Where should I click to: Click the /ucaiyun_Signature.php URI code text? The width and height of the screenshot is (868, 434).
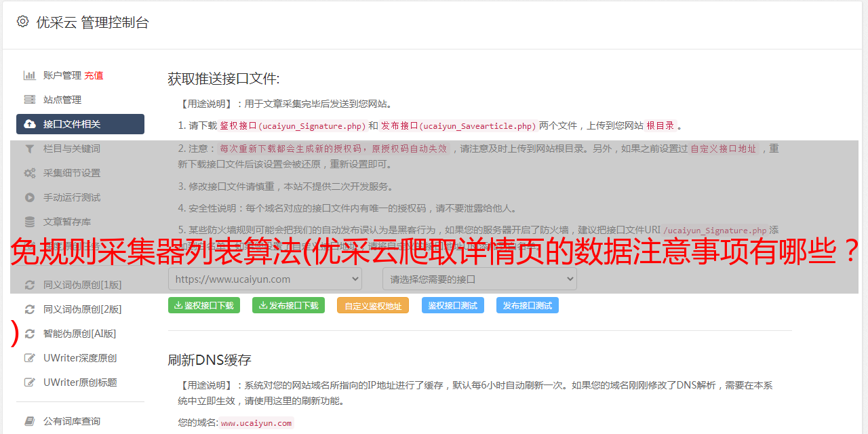[x=715, y=231]
